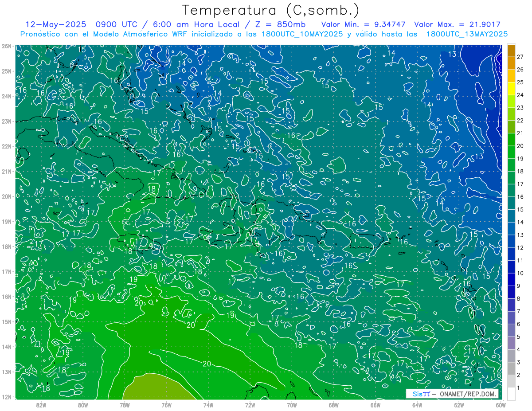The height and width of the screenshot is (411, 532).
Task: Click the color scale label "5"
Action: (519, 337)
